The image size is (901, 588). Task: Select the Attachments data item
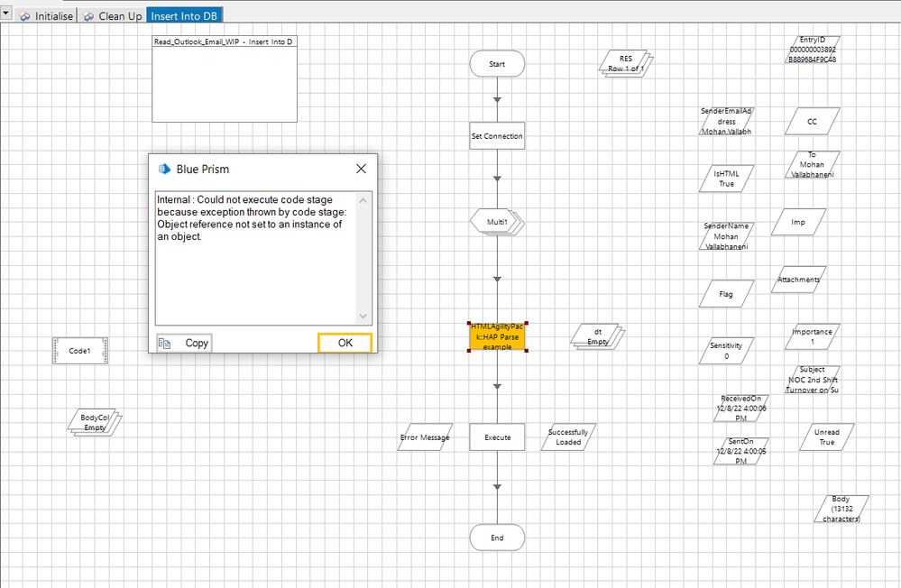tap(798, 280)
